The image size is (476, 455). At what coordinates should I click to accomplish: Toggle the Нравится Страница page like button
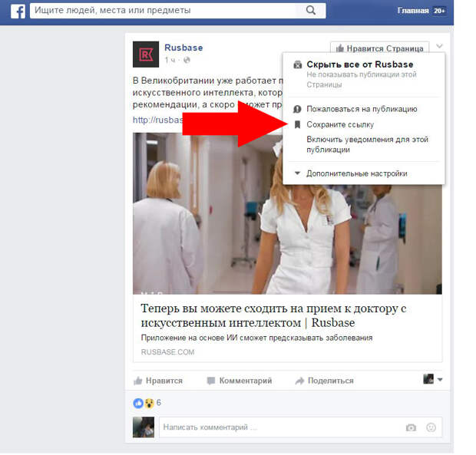pos(379,48)
